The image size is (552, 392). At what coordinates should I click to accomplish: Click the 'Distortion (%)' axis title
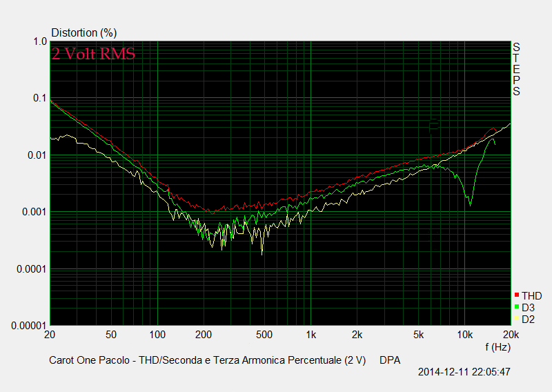coord(84,32)
